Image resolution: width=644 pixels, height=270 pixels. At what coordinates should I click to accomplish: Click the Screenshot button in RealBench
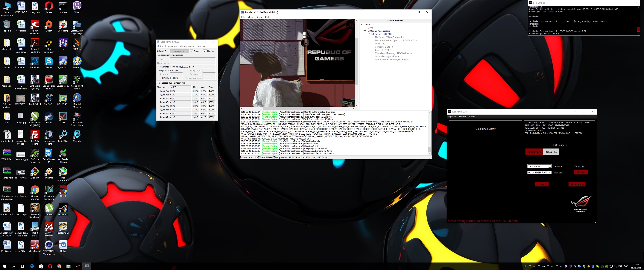[577, 184]
